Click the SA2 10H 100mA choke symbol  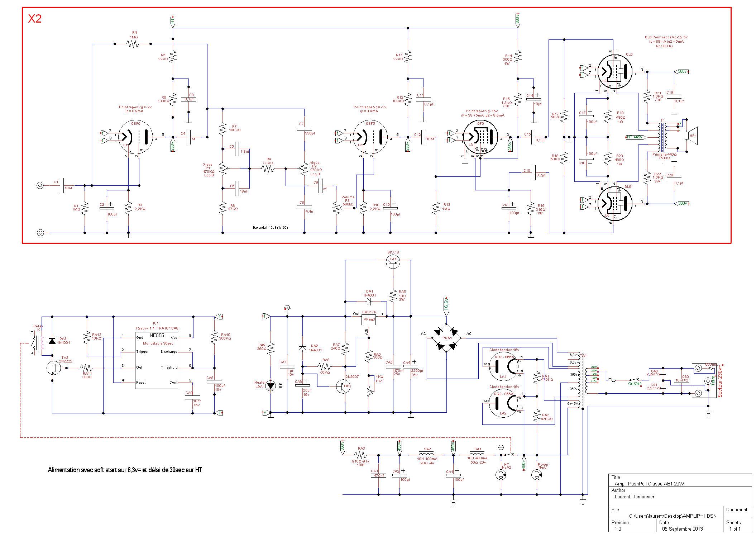pyautogui.click(x=426, y=454)
